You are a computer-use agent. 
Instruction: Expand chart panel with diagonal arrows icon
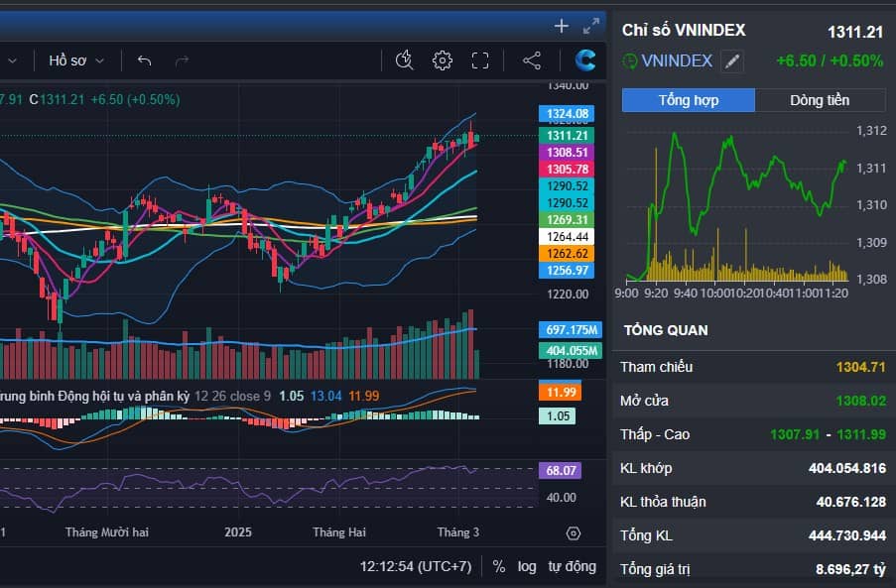[x=590, y=26]
